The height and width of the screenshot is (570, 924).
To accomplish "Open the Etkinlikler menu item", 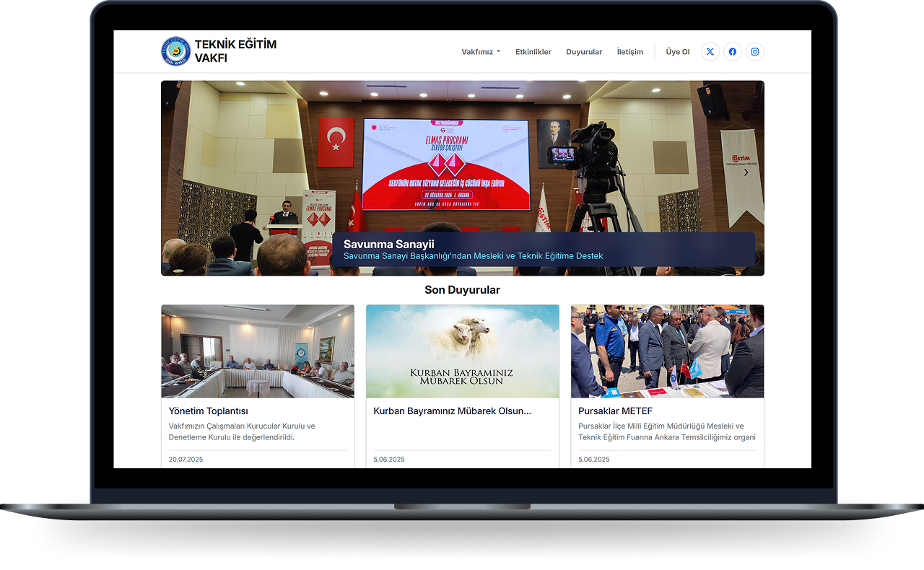I will (x=533, y=52).
